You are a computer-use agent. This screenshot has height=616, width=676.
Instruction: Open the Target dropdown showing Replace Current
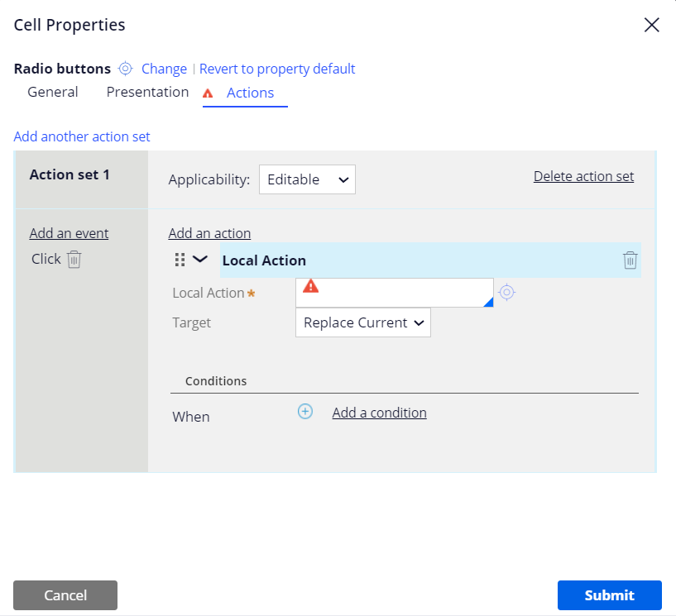click(362, 322)
